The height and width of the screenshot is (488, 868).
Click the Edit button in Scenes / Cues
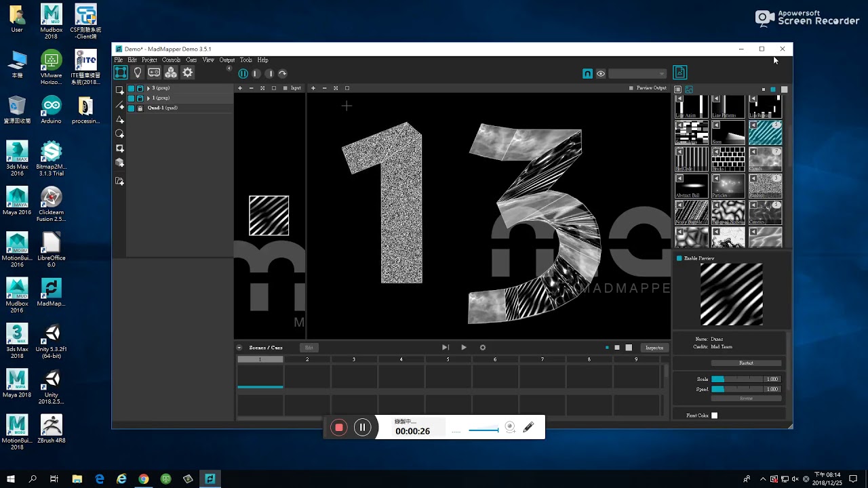pos(309,348)
